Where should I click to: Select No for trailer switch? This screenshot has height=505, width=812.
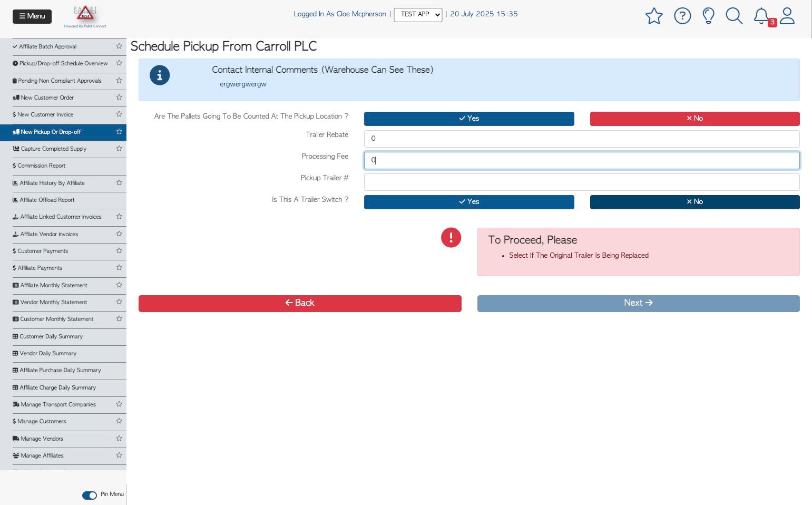click(x=694, y=202)
